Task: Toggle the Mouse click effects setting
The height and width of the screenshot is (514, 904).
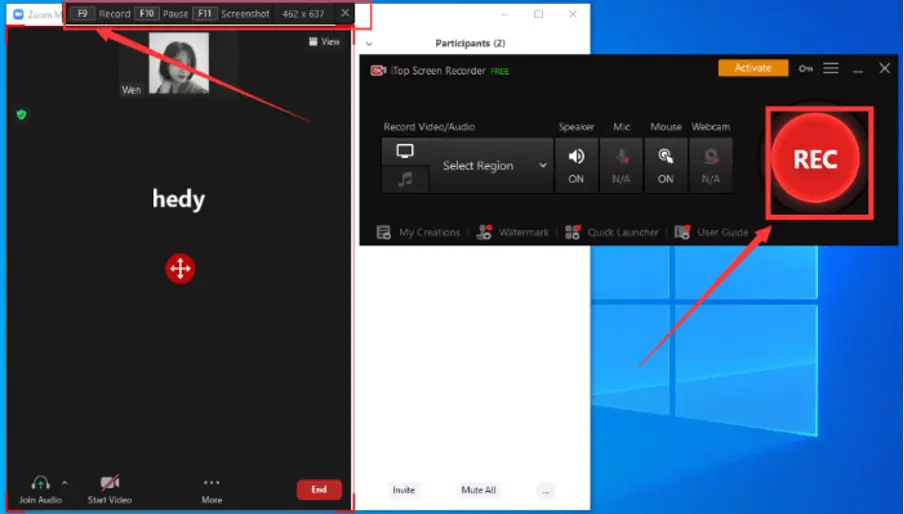Action: (x=666, y=164)
